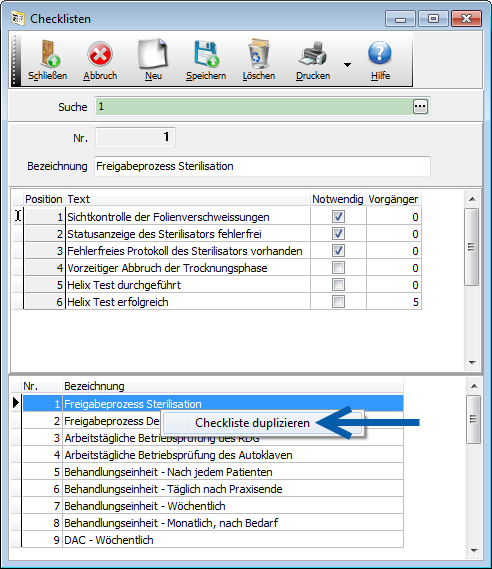This screenshot has width=492, height=569.
Task: Select row 'Behandlungseinheit - Monatlich, nach Bedarf'
Action: [213, 523]
